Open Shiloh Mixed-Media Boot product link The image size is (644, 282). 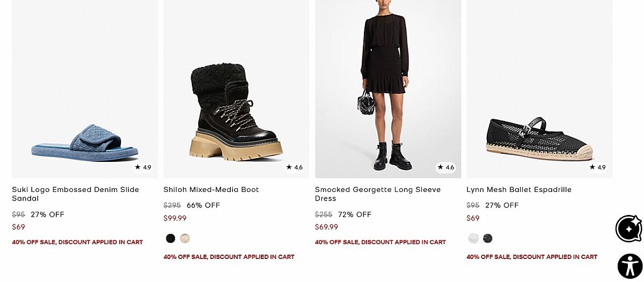click(x=211, y=189)
